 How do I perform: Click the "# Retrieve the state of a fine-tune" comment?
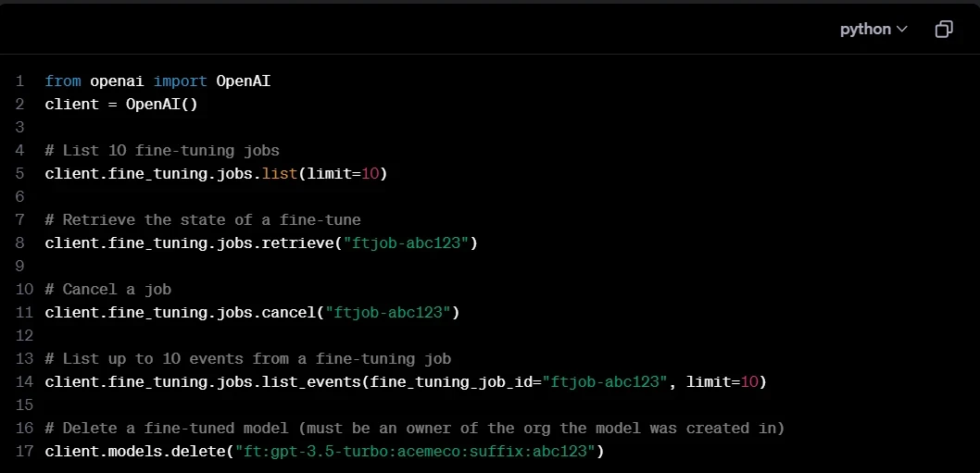[202, 220]
